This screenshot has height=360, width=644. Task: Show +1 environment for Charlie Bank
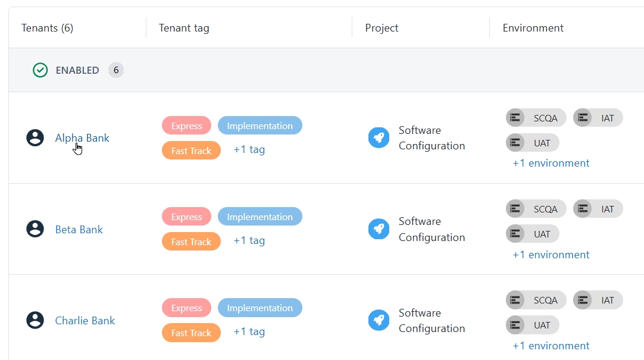551,346
